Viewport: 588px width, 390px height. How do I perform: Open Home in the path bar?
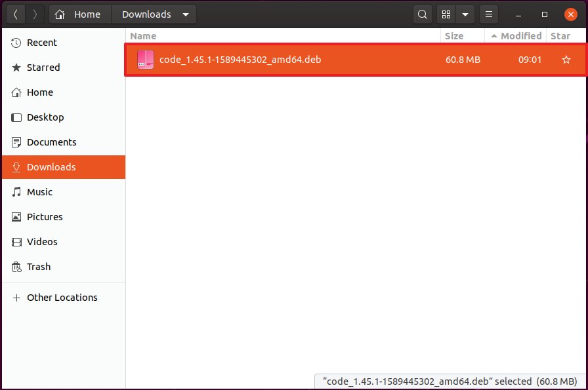click(80, 14)
